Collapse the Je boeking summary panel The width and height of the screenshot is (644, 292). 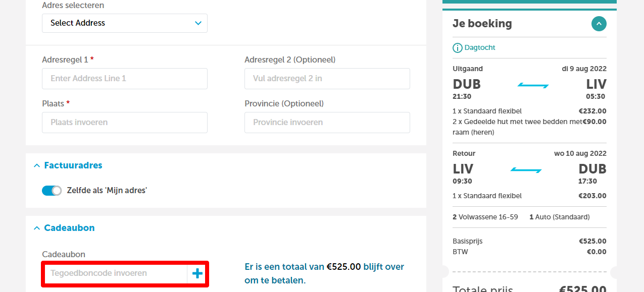pyautogui.click(x=599, y=24)
